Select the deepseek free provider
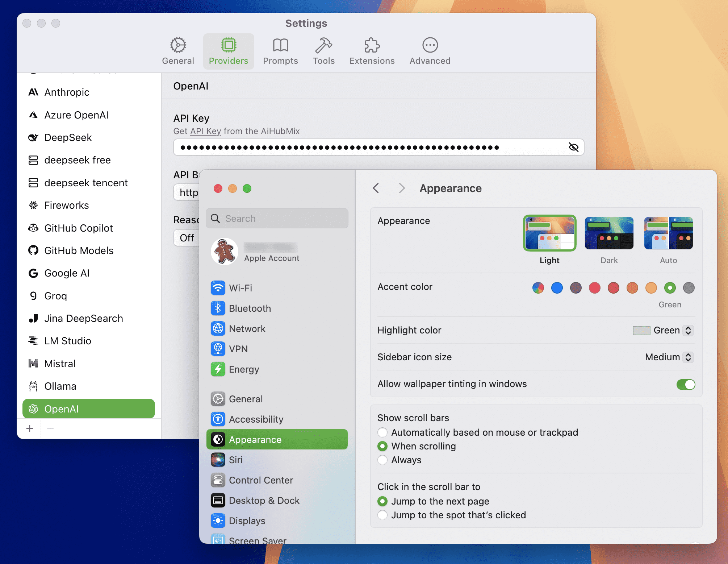728x564 pixels. click(89, 160)
